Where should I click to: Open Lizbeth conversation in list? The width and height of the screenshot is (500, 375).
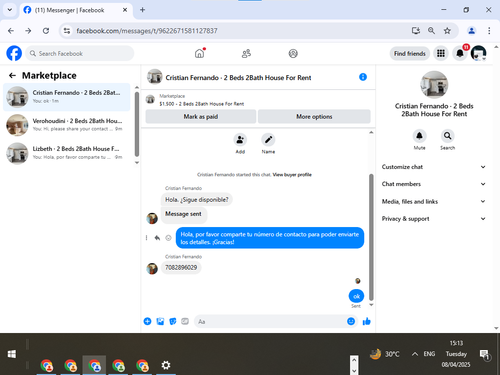[67, 153]
